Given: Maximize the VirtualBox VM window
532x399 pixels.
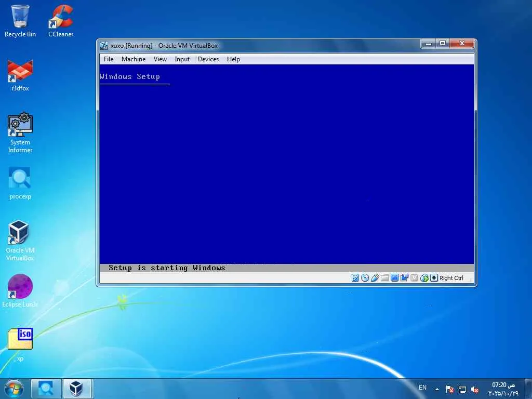Looking at the screenshot, I should click(x=443, y=44).
